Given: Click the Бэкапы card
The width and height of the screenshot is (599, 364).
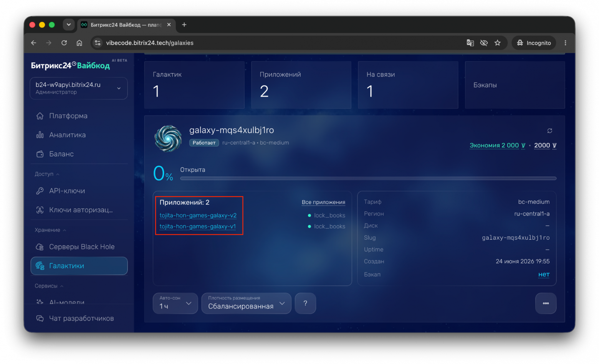Looking at the screenshot, I should coord(515,85).
